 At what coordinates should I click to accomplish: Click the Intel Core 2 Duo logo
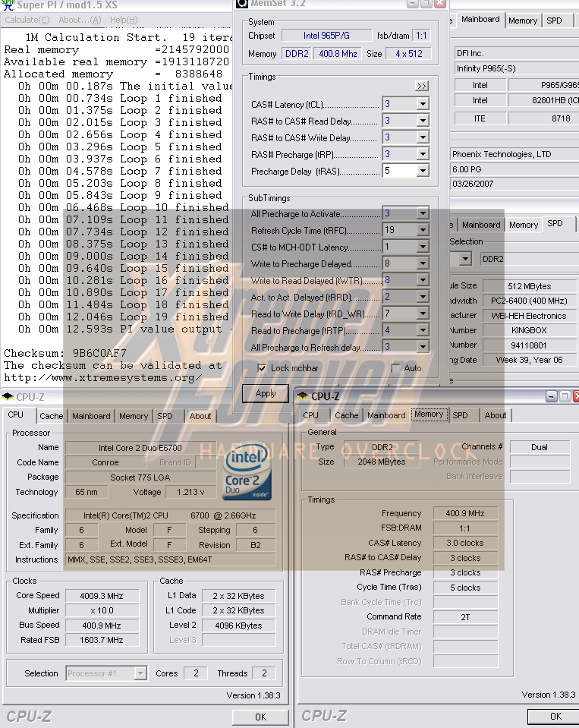click(x=247, y=471)
